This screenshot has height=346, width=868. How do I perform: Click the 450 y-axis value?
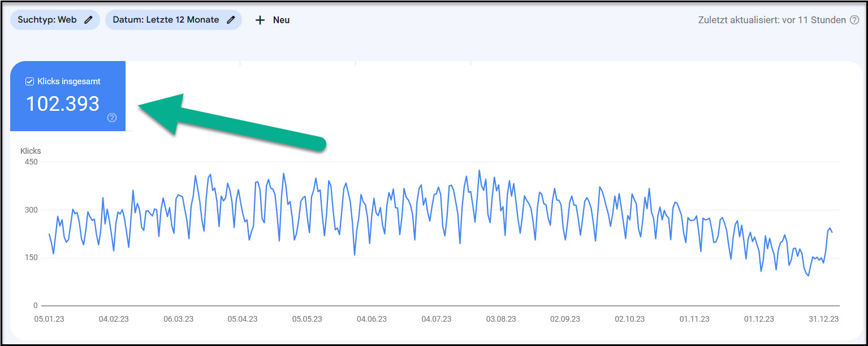[x=31, y=162]
